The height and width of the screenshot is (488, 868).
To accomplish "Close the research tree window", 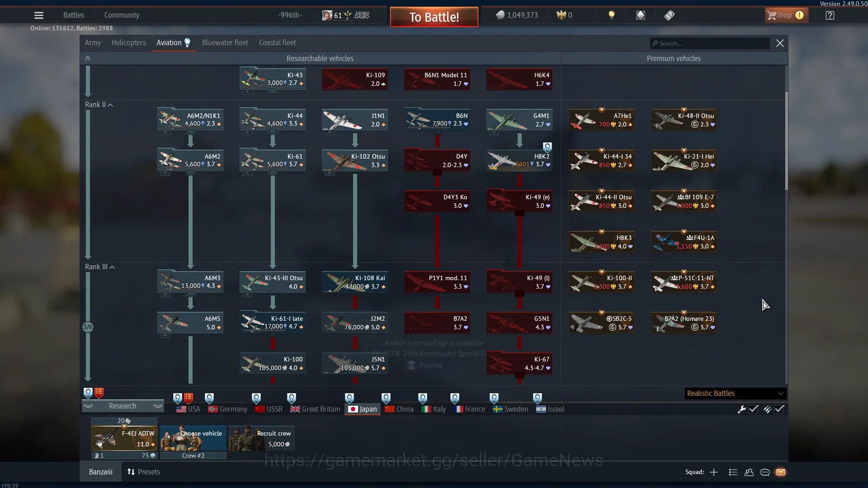I will coord(780,43).
